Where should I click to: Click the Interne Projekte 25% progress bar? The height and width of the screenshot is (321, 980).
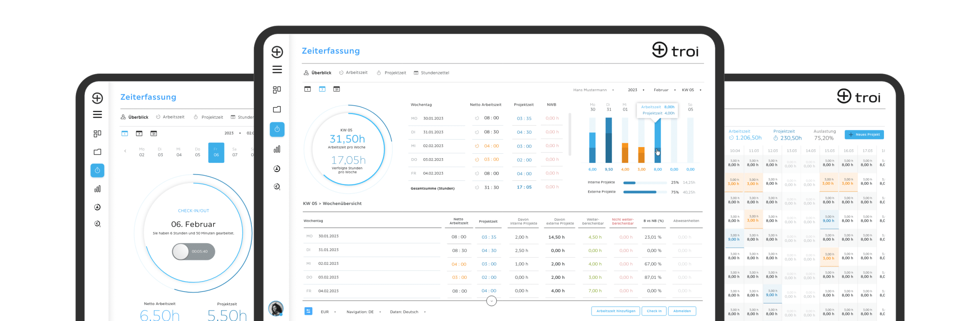click(x=645, y=183)
